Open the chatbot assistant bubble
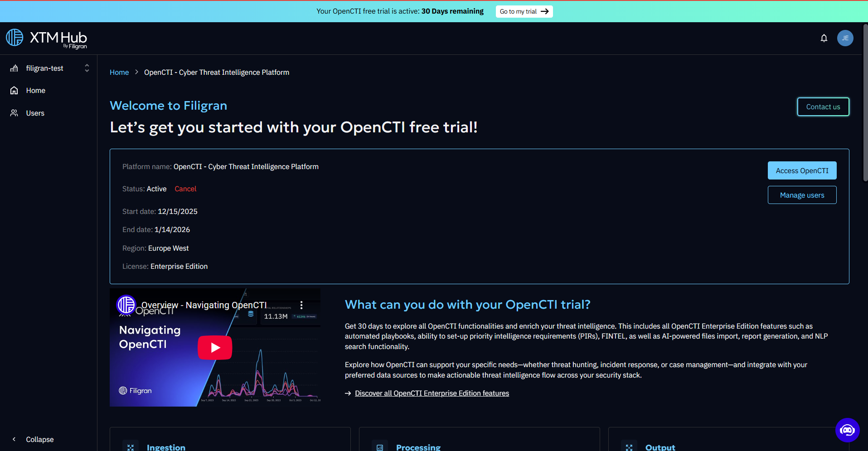868x451 pixels. 847,430
